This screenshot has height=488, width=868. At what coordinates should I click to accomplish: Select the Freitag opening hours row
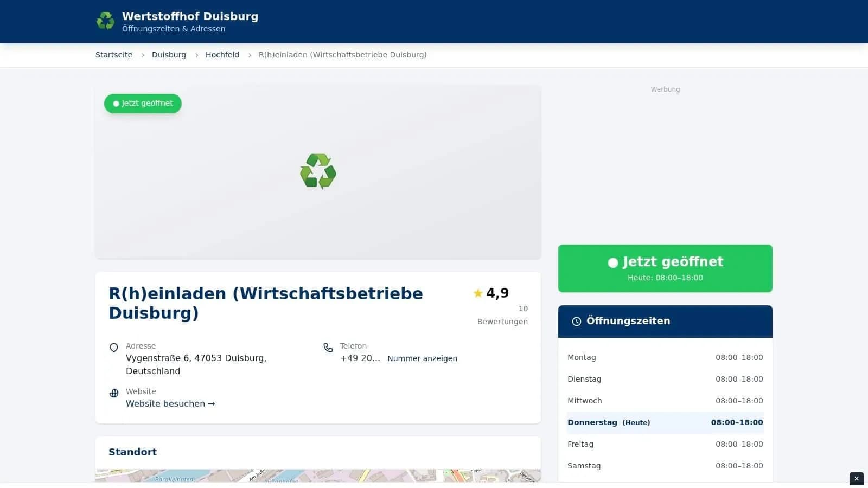(x=665, y=444)
